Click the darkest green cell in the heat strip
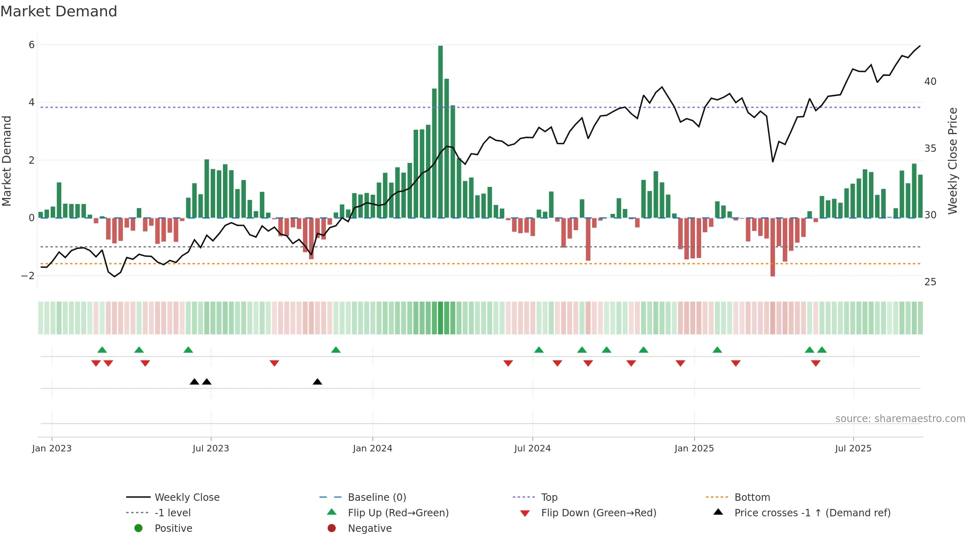 point(441,318)
